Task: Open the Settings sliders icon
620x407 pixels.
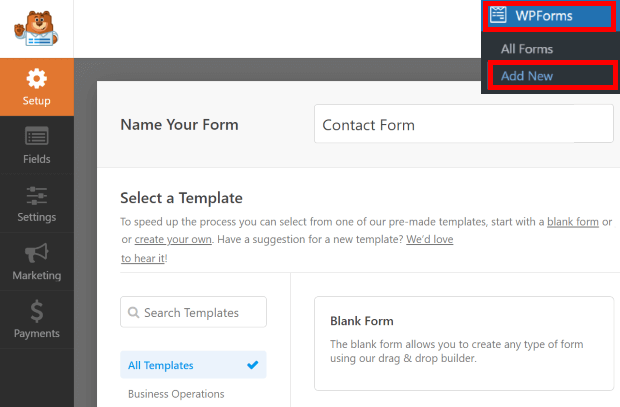Action: tap(36, 195)
